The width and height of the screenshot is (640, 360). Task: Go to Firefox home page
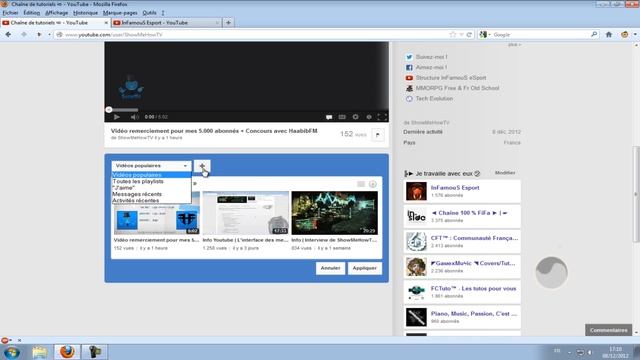[609, 35]
